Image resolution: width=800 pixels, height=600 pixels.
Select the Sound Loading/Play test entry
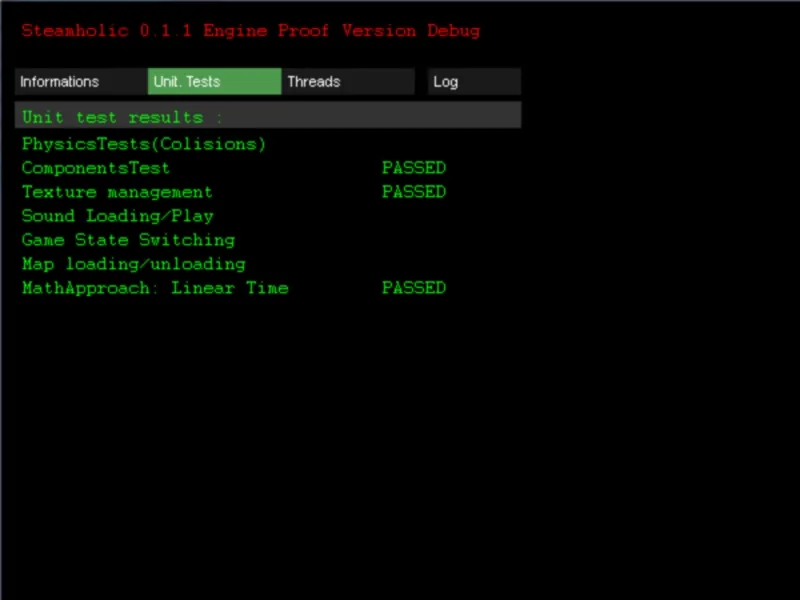point(117,216)
